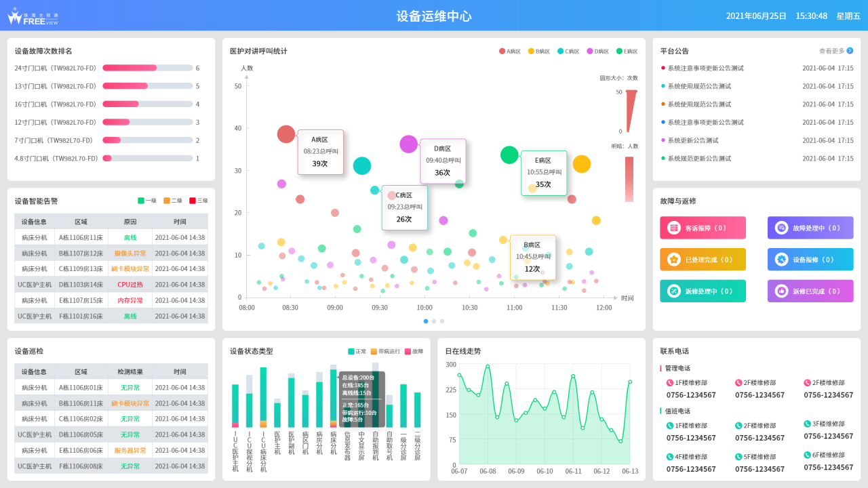Switch to third page dot of scatter chart

(442, 321)
